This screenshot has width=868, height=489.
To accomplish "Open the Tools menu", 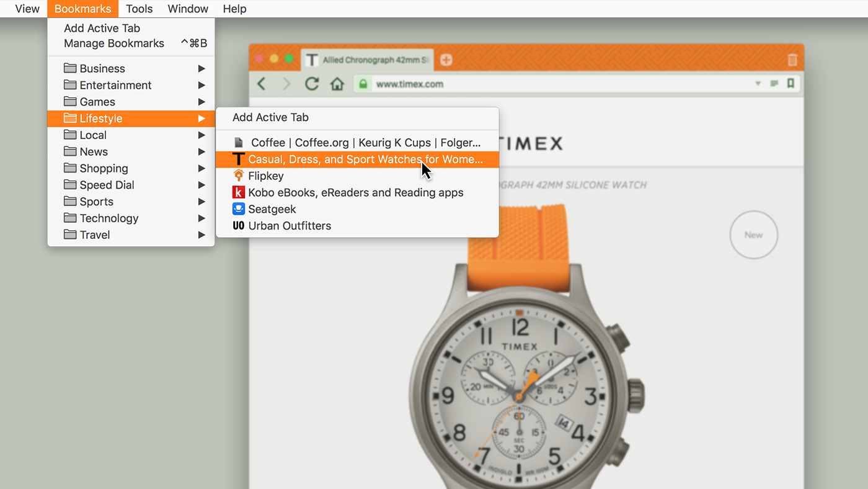I will coord(139,9).
